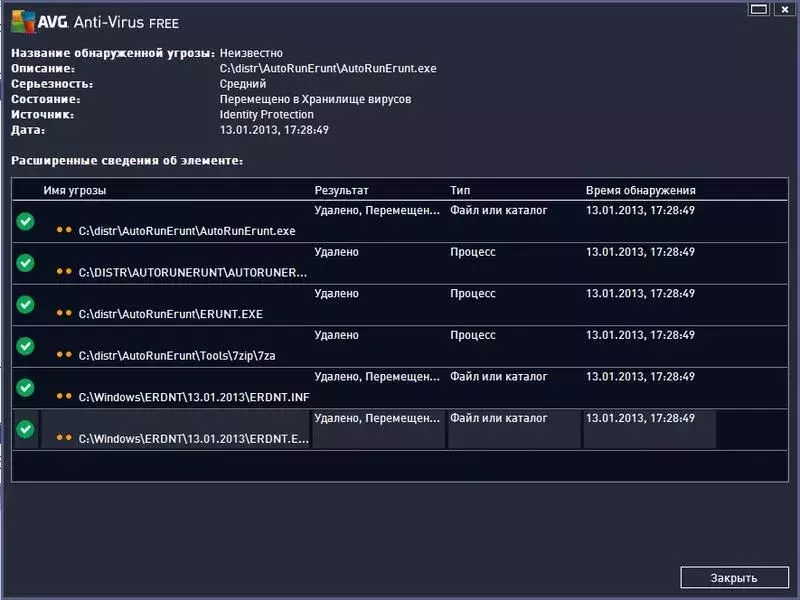Click green check icon for 7zip\7za row
Screen dimensions: 800x600
pyautogui.click(x=25, y=346)
